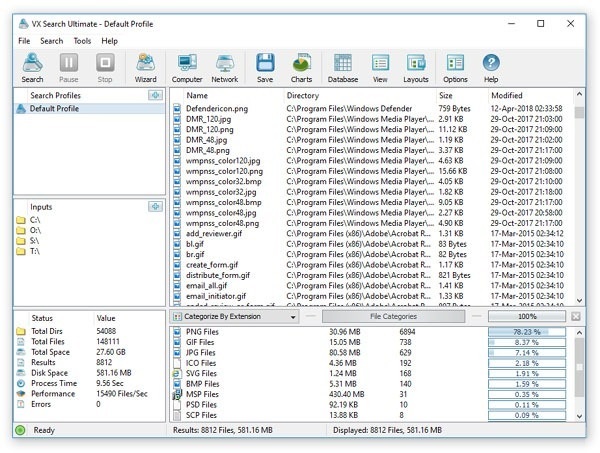This screenshot has width=600, height=453.
Task: Click the Search toolbar icon
Action: [32, 67]
